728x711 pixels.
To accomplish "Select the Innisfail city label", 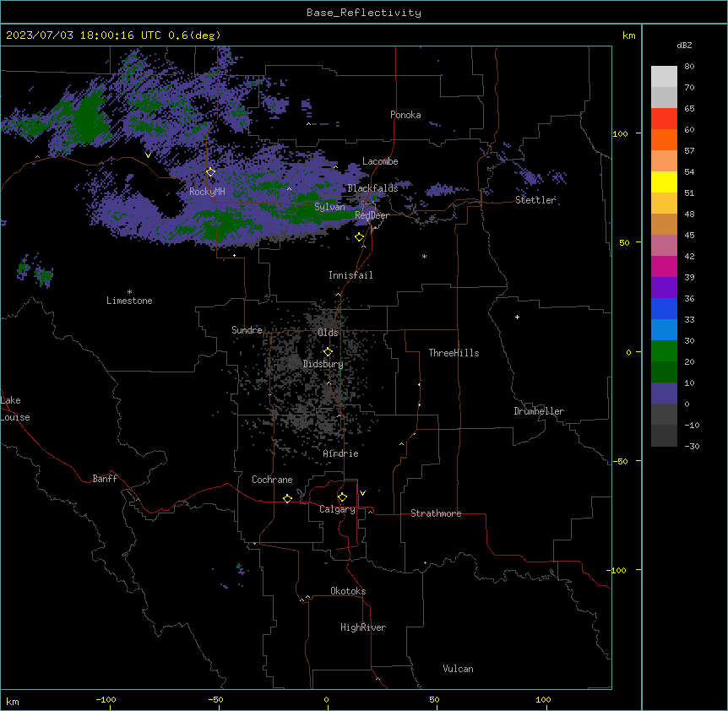I will click(350, 275).
